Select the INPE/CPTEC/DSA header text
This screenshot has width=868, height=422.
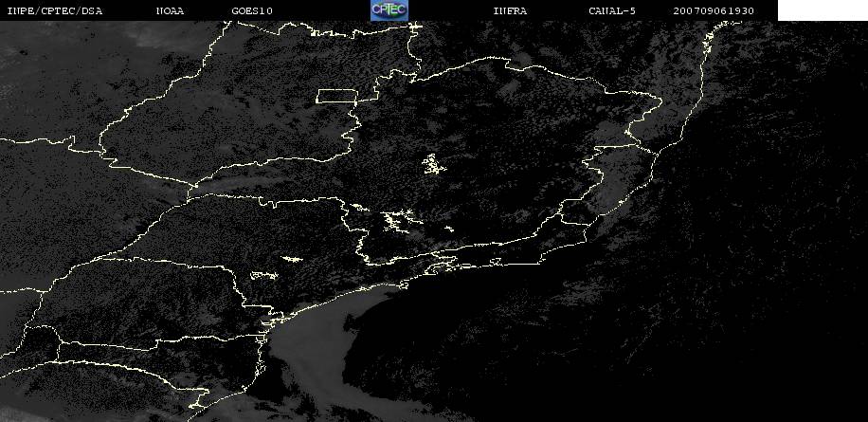55,10
